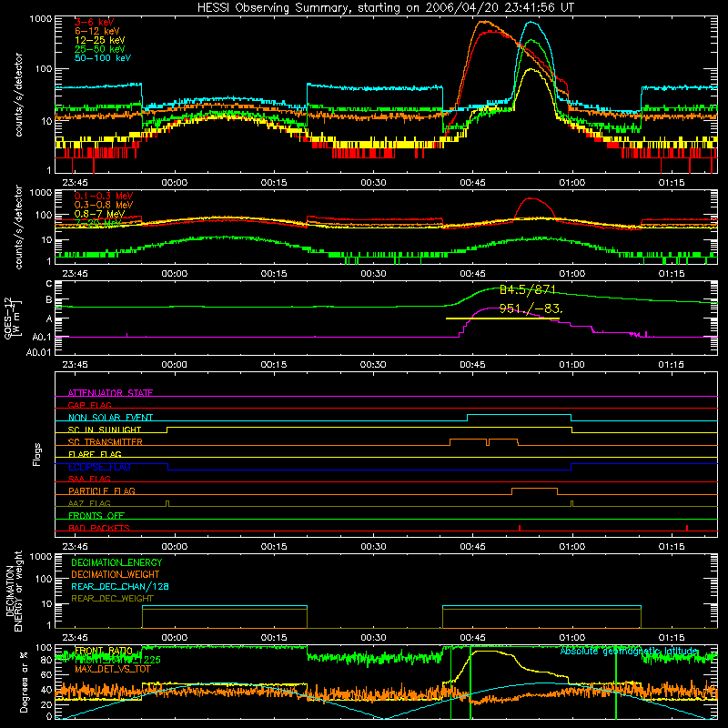Click the NON_SOLAR_EVENT flag label
The width and height of the screenshot is (728, 728).
(110, 418)
